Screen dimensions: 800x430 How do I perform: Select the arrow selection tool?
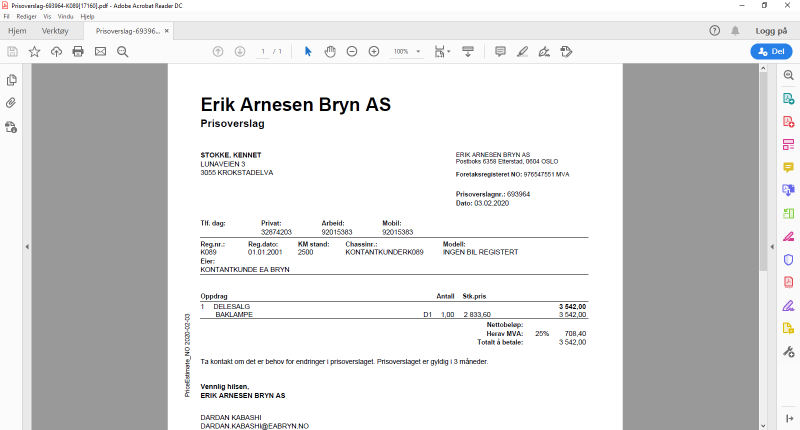coord(308,51)
